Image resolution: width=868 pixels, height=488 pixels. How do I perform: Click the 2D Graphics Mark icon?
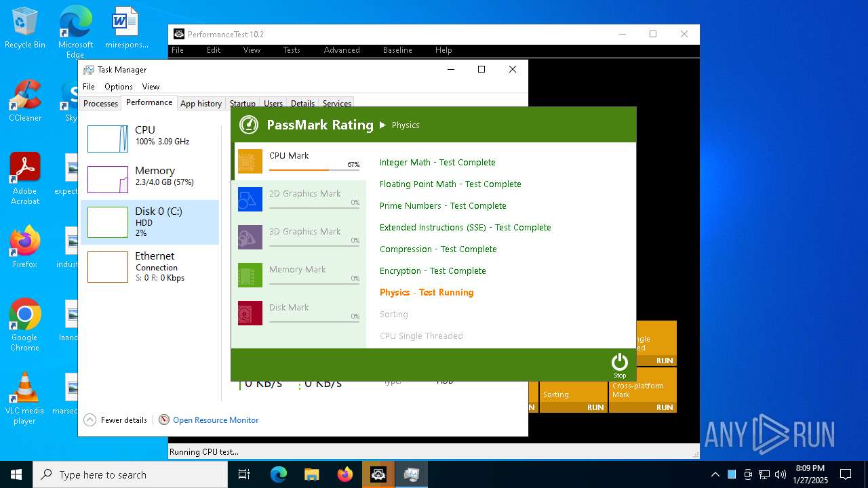[x=250, y=199]
